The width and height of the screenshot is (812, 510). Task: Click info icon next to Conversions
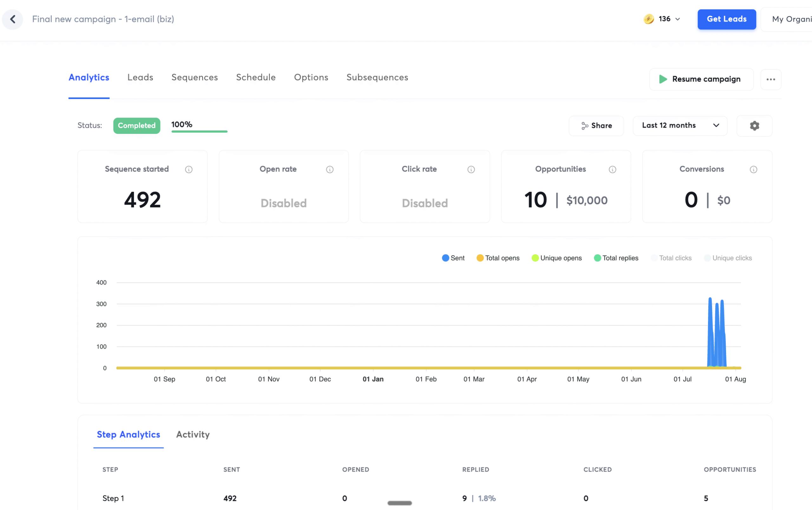click(753, 170)
